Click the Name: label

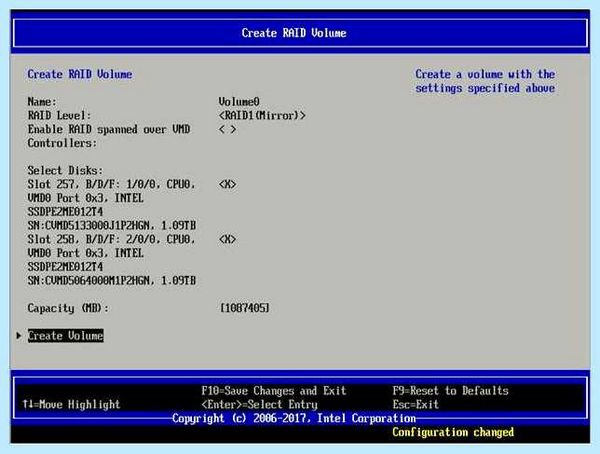coord(42,102)
